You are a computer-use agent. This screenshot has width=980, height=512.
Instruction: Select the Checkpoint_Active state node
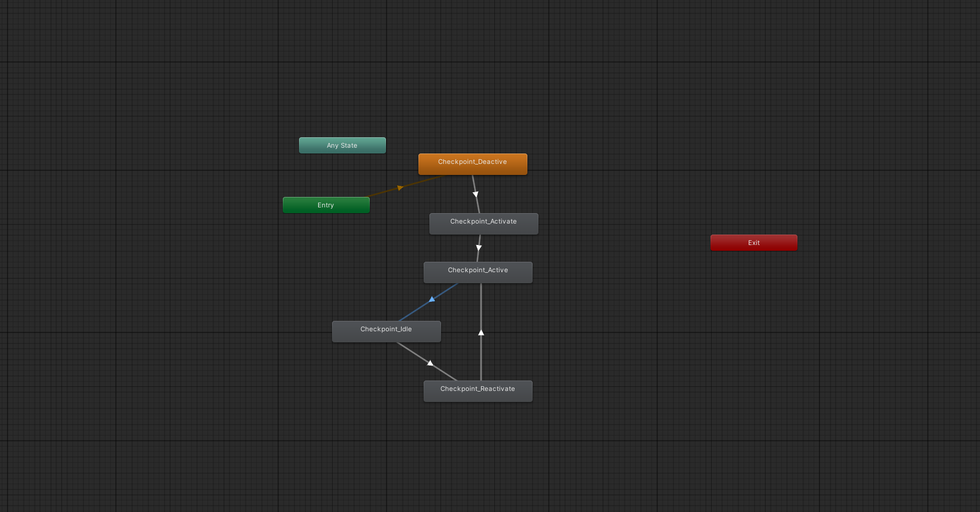coord(478,272)
